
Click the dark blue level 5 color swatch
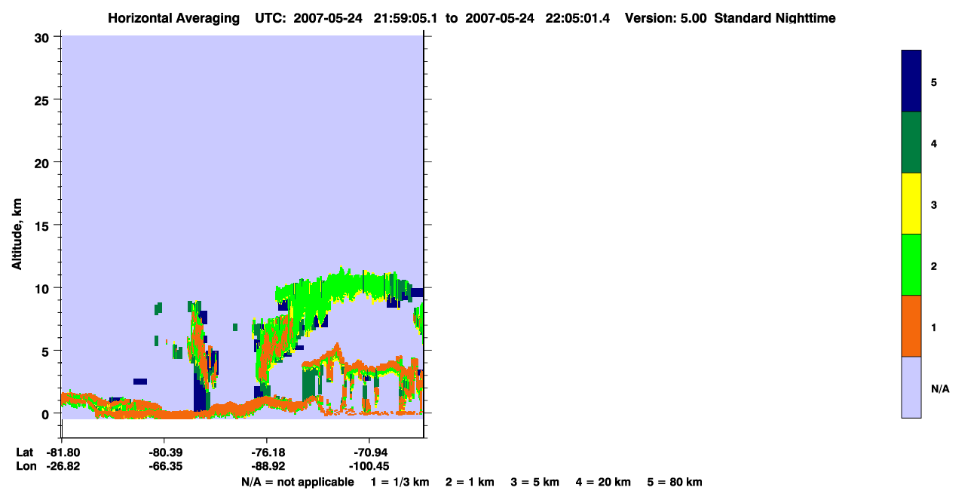(x=911, y=81)
